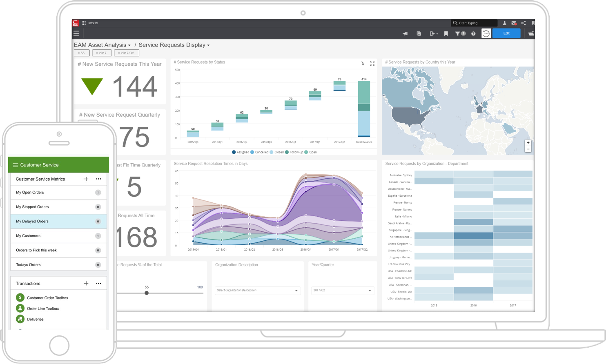This screenshot has width=606, height=364.
Task: Open the Year/Quarter 2017/Q2 dropdown
Action: click(342, 291)
